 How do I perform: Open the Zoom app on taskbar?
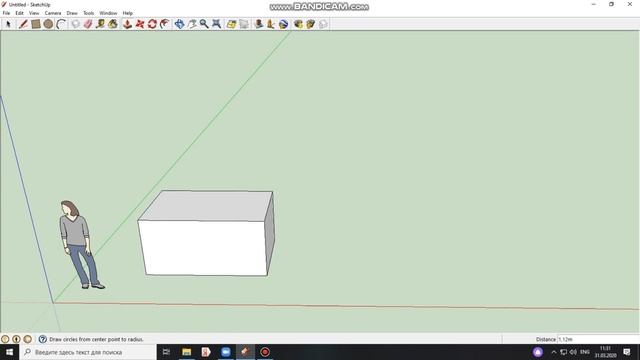point(226,352)
